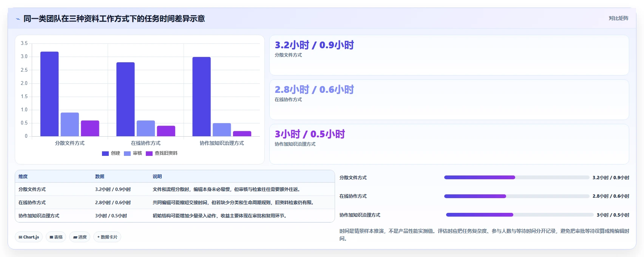Click the 说明 table column header

coord(157,177)
